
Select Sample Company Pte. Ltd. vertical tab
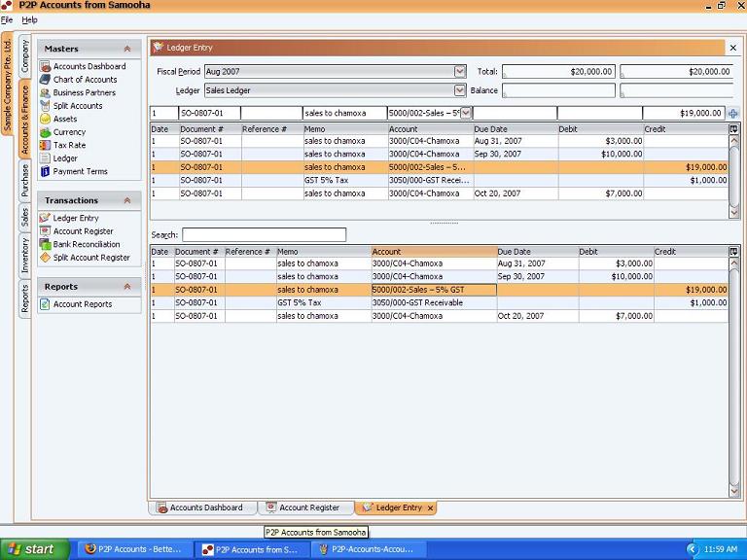point(8,85)
